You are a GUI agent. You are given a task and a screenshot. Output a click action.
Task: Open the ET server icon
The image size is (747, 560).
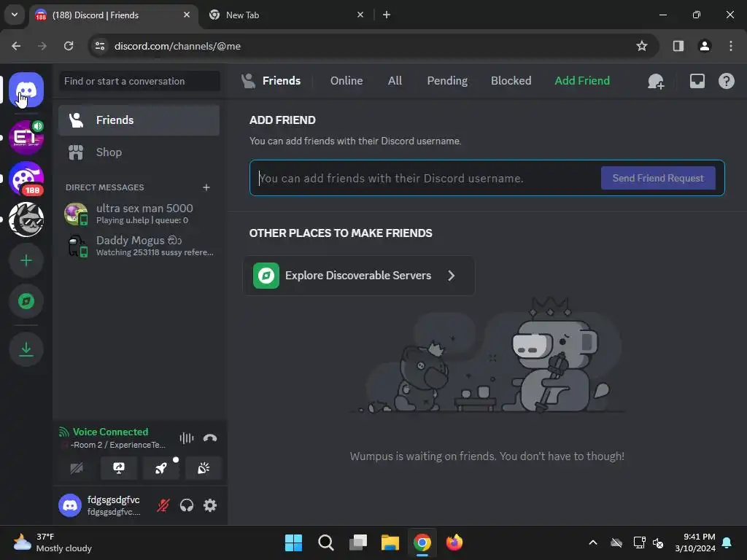click(x=26, y=138)
